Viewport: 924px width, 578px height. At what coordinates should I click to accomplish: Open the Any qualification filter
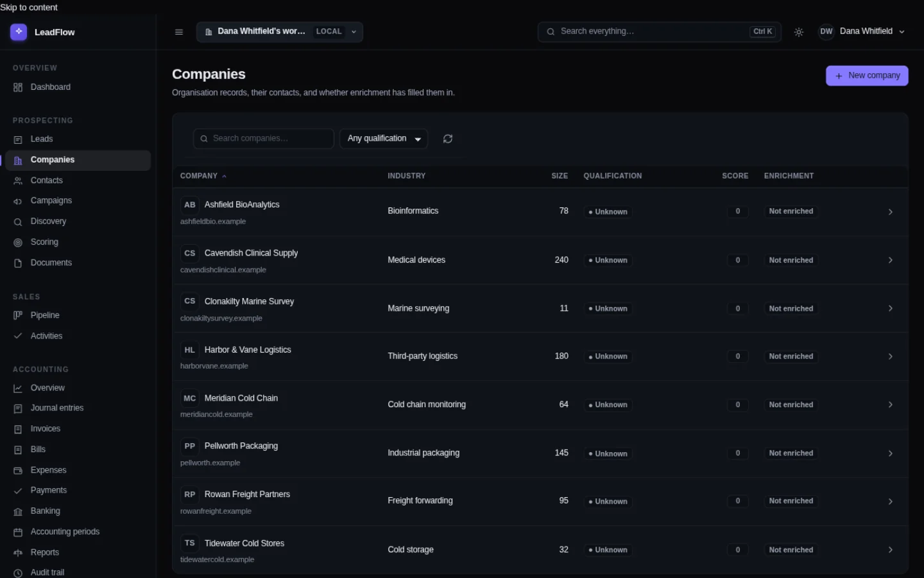tap(384, 139)
